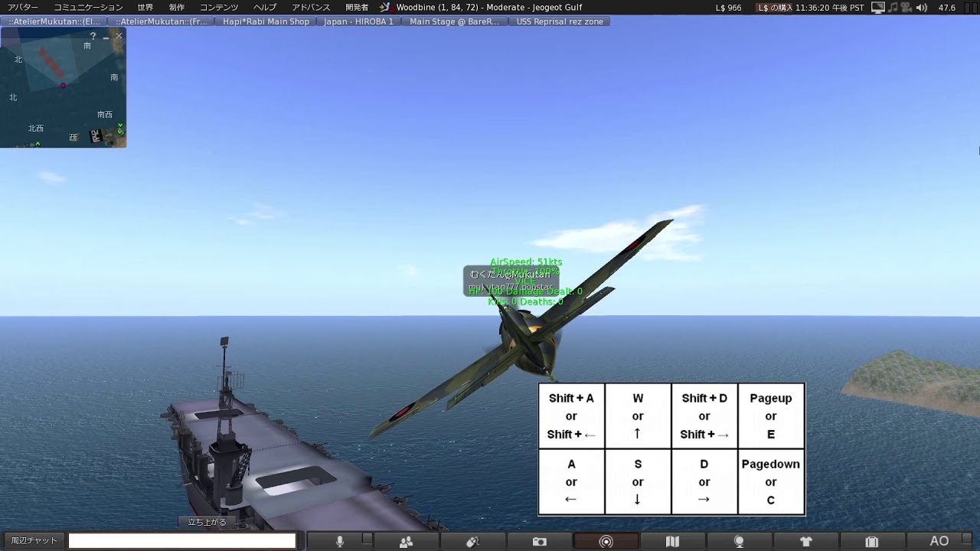Click the 周辺チャット nearby chat button
This screenshot has width=980, height=551.
[34, 541]
